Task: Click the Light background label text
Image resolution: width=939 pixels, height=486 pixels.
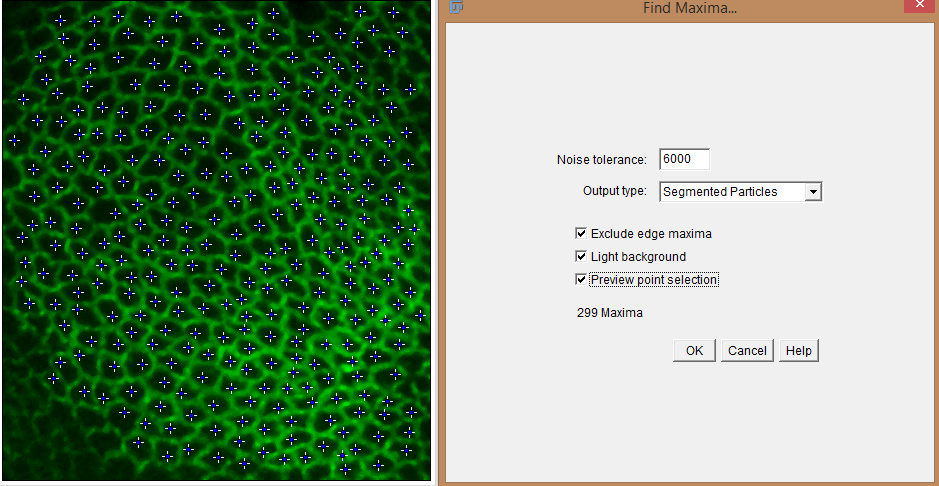Action: coord(638,257)
